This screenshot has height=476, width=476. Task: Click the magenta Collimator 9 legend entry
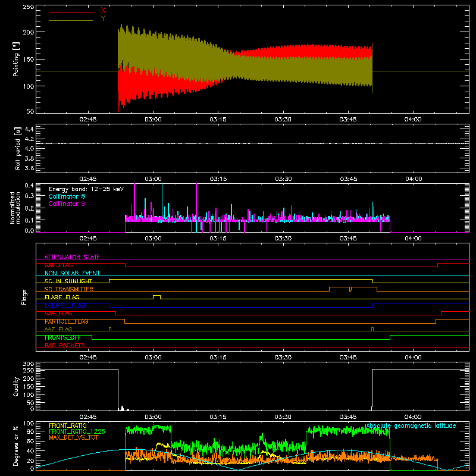coord(67,203)
